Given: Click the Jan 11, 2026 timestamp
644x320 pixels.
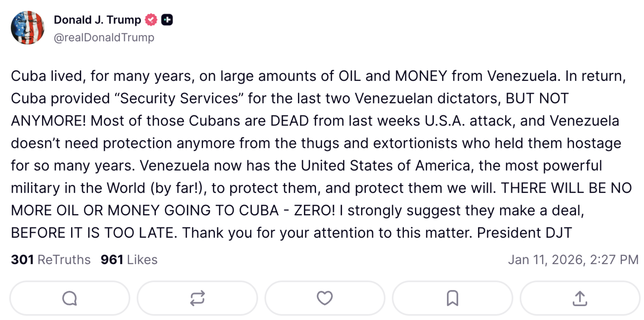Looking at the screenshot, I should point(573,259).
